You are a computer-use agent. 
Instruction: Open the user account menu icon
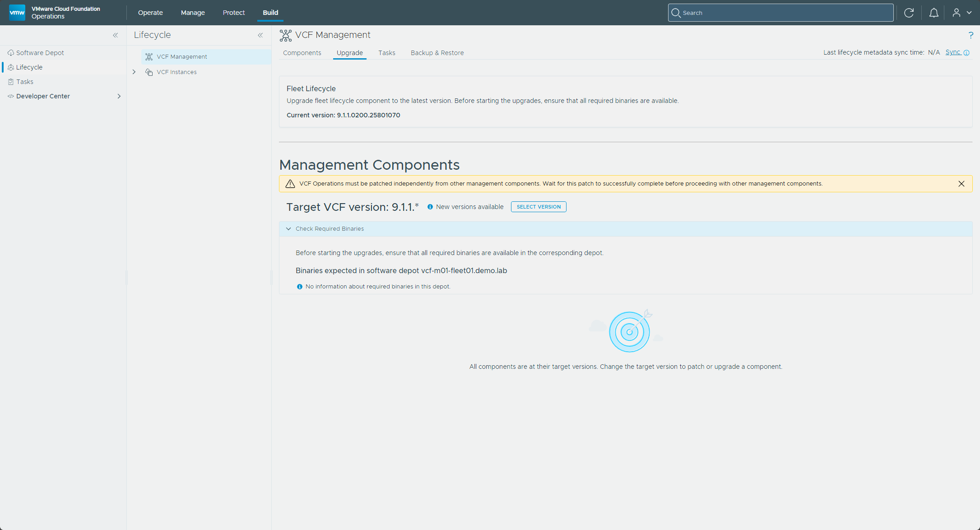(957, 13)
